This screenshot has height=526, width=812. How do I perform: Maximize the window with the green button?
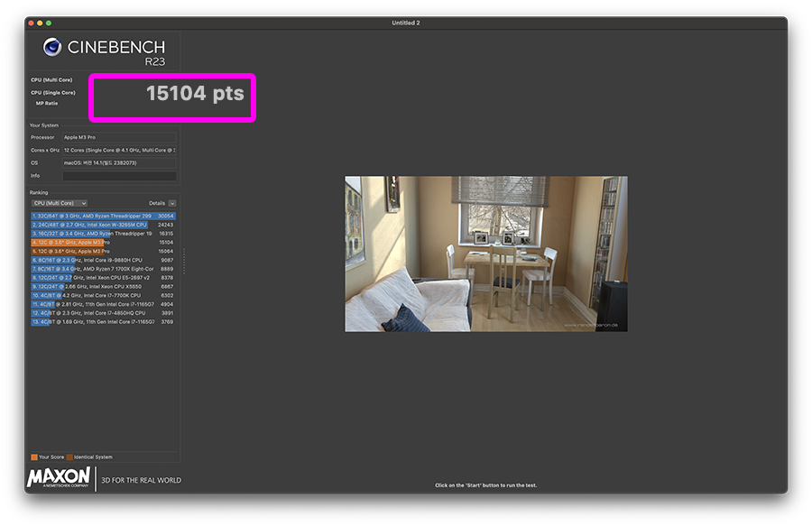[x=49, y=23]
